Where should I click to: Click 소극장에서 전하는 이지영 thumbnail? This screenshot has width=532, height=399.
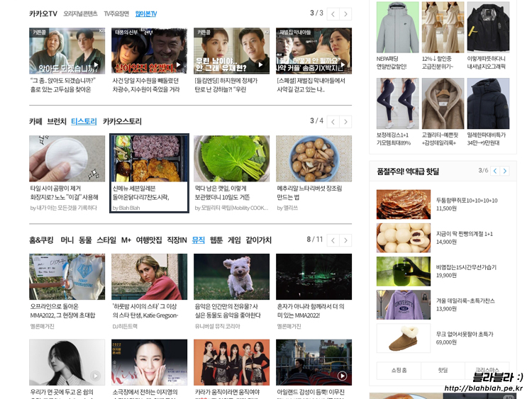[149, 362]
